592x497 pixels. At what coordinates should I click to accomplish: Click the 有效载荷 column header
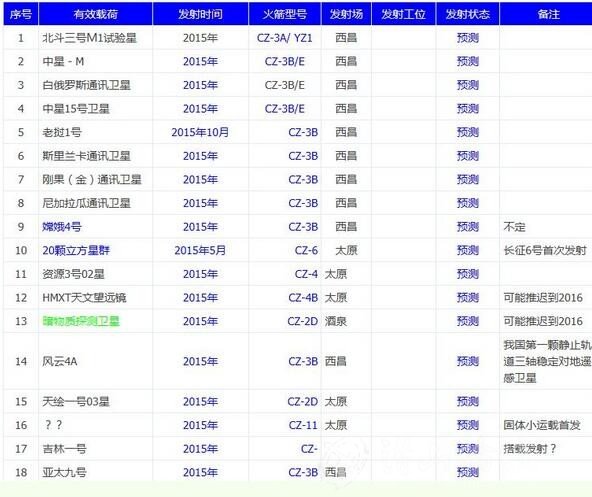[96, 14]
